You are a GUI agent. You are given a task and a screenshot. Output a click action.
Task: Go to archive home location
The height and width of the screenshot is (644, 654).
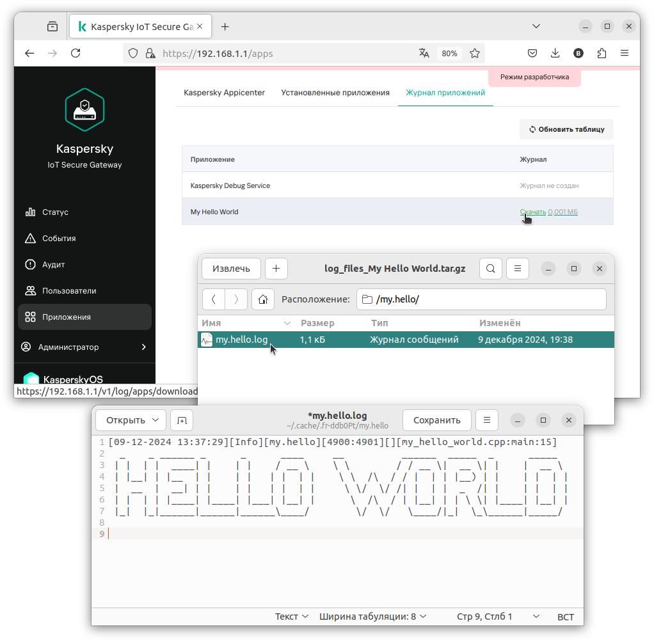(263, 299)
